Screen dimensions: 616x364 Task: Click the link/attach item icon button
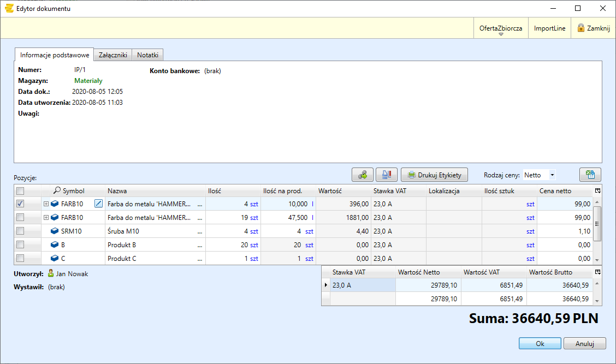click(363, 175)
